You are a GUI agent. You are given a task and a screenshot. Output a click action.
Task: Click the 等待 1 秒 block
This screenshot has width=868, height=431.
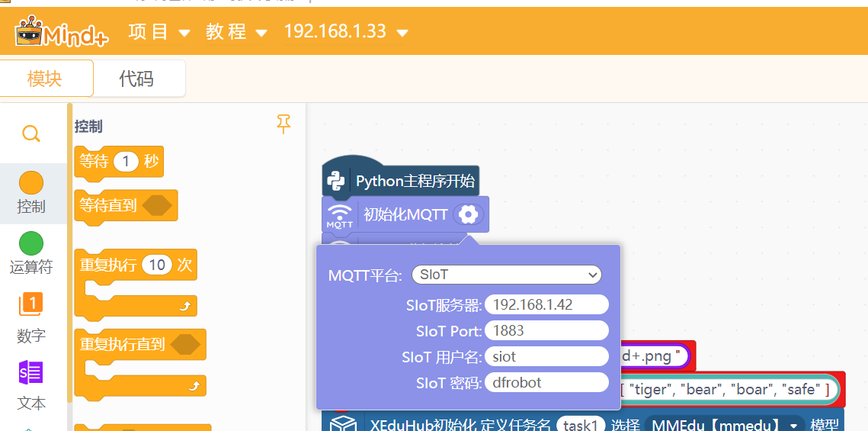tap(118, 163)
